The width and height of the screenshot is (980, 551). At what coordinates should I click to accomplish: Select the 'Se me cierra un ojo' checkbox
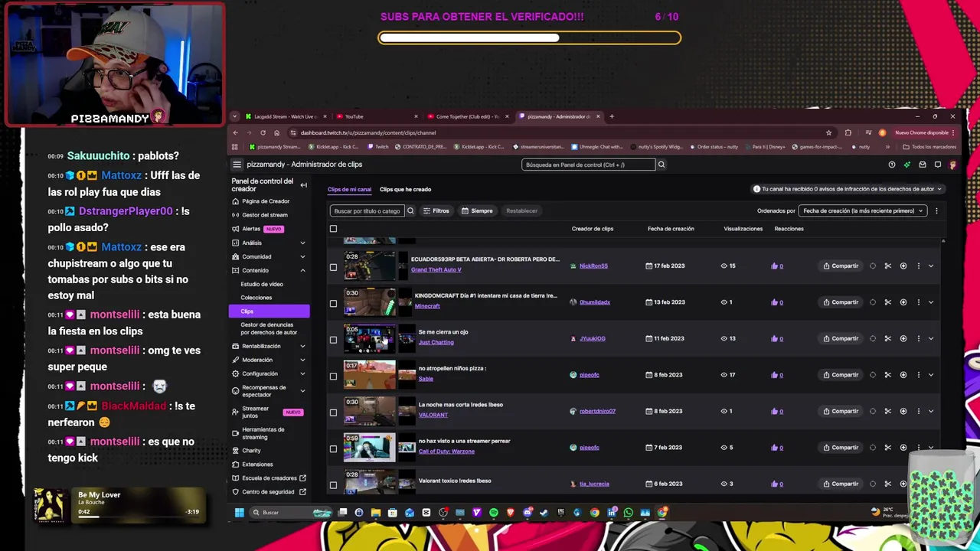pos(333,340)
